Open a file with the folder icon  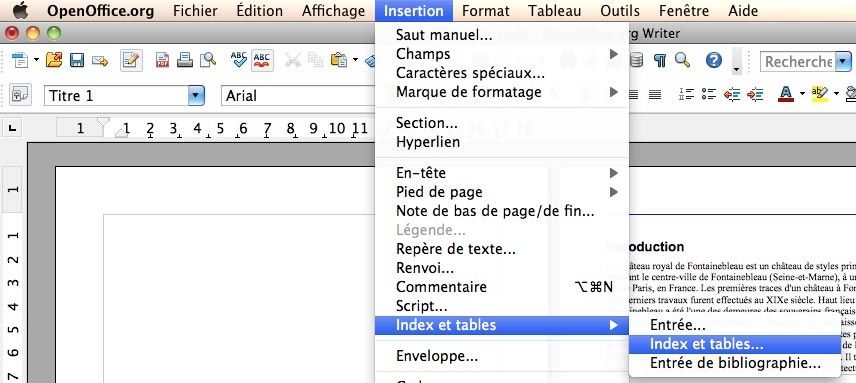coord(54,60)
